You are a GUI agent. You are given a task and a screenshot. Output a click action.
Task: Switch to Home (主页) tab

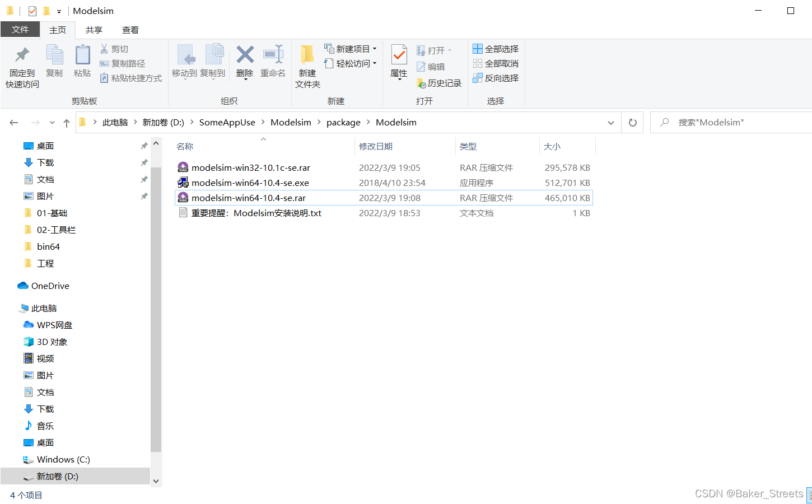[x=58, y=30]
